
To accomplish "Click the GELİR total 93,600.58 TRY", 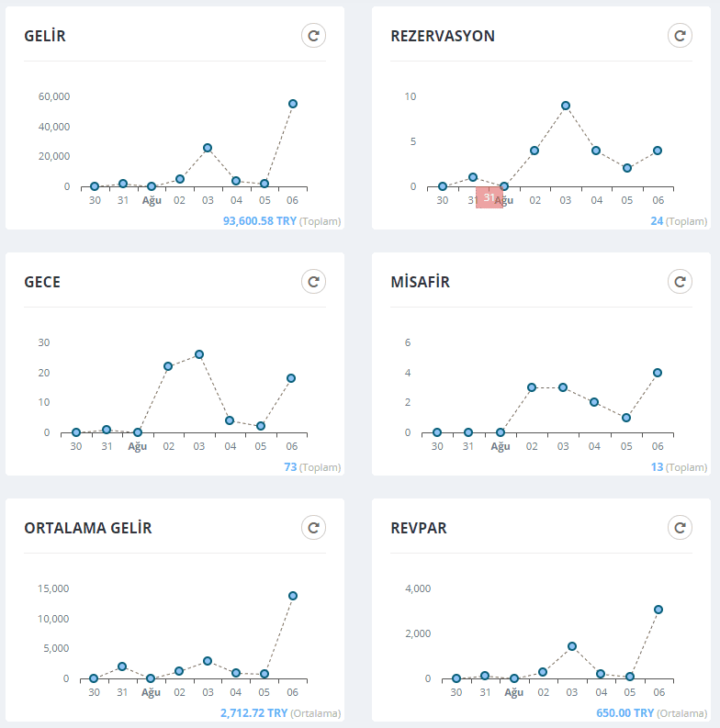I will tap(260, 221).
